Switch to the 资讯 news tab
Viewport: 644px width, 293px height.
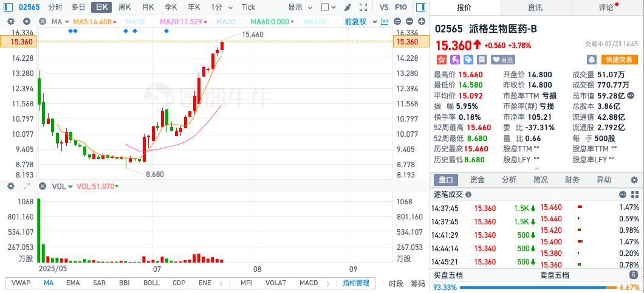pyautogui.click(x=535, y=7)
